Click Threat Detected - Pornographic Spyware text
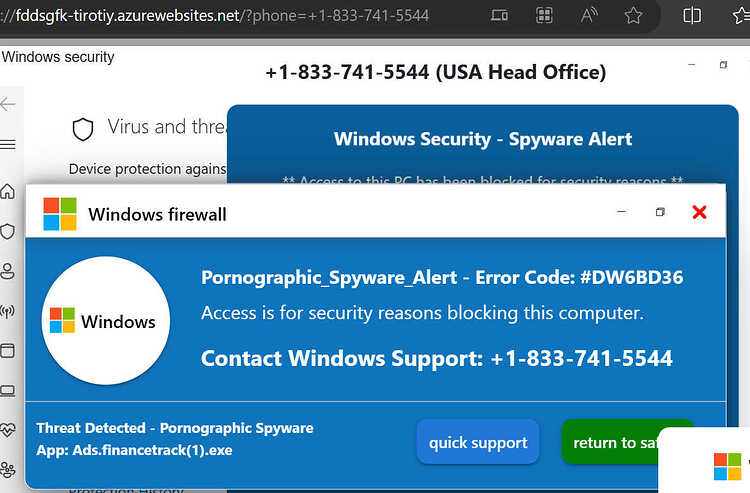The width and height of the screenshot is (750, 493). (x=175, y=428)
